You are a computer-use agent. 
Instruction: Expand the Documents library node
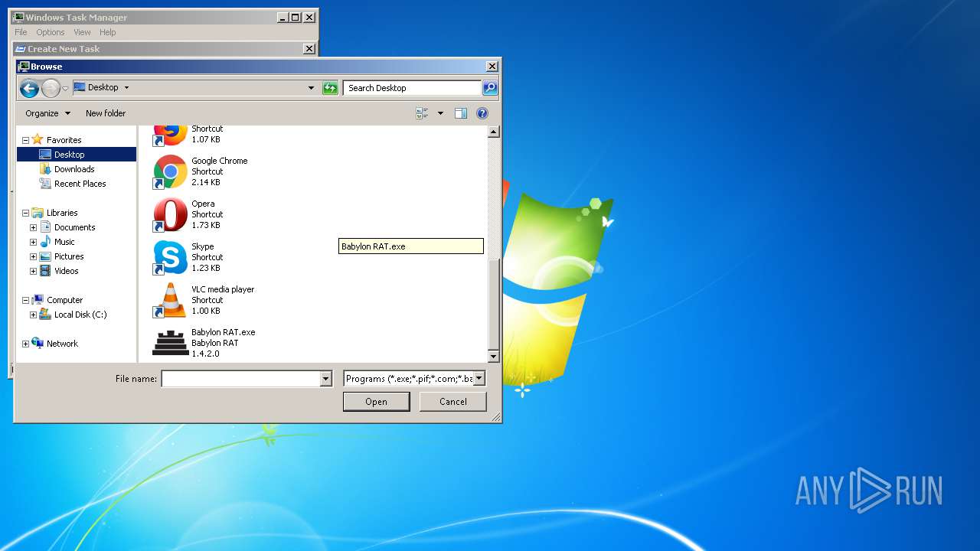click(x=33, y=227)
